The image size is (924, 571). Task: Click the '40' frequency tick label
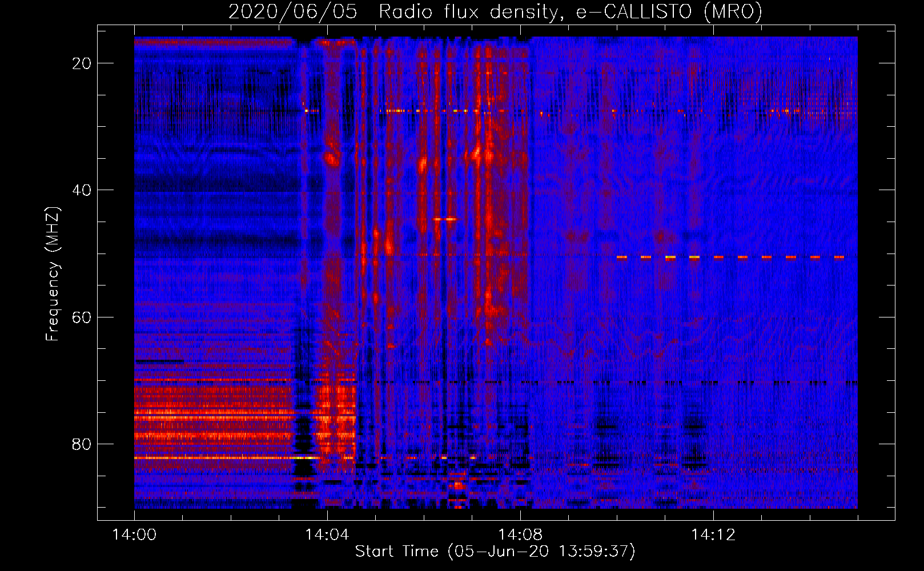82,190
